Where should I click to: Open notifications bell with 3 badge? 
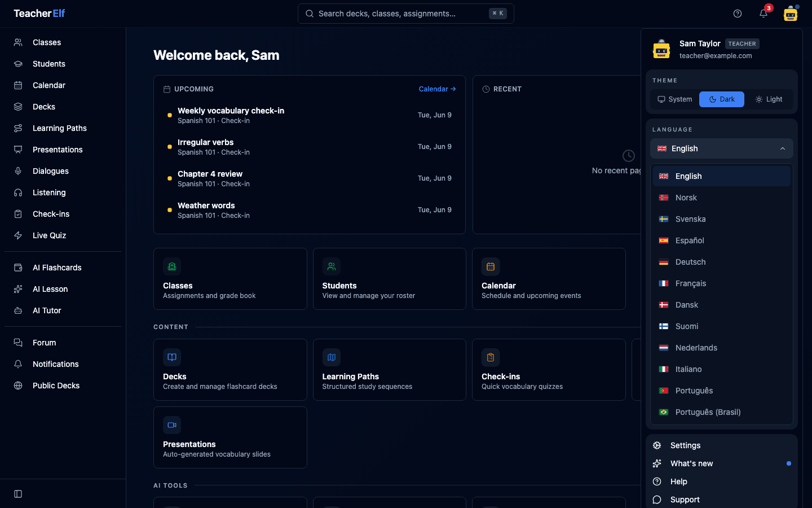(764, 14)
